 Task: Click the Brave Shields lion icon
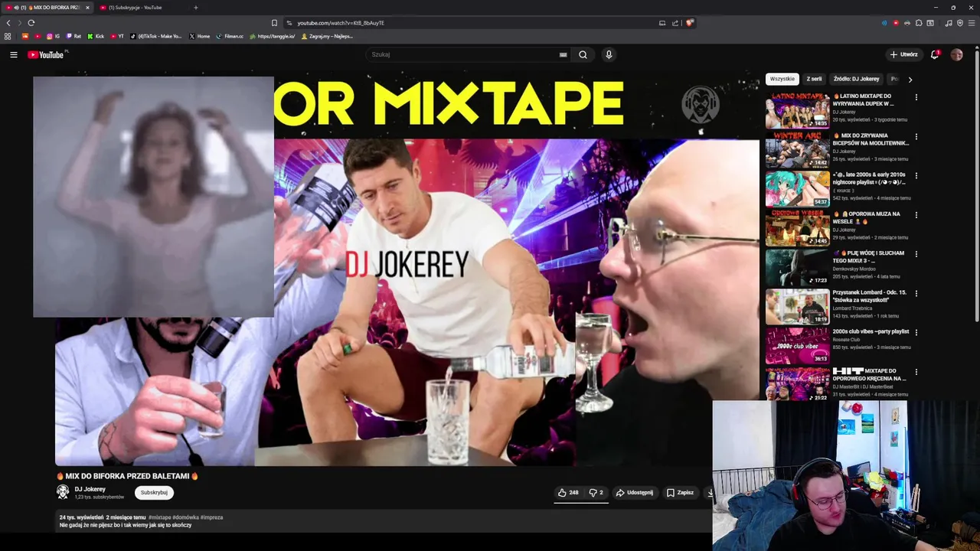690,23
